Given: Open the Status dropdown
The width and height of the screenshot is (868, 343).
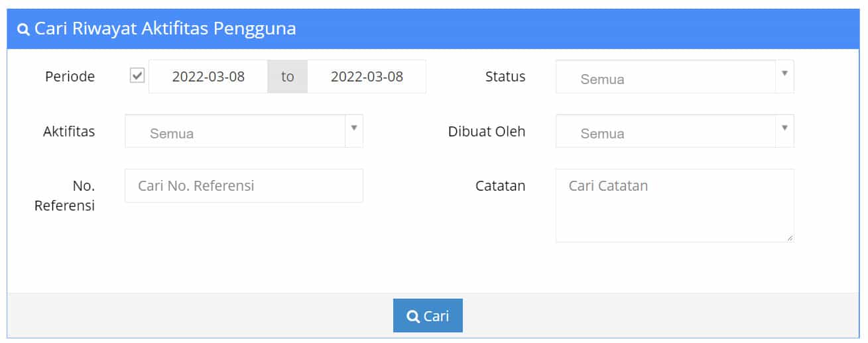Looking at the screenshot, I should 665,77.
